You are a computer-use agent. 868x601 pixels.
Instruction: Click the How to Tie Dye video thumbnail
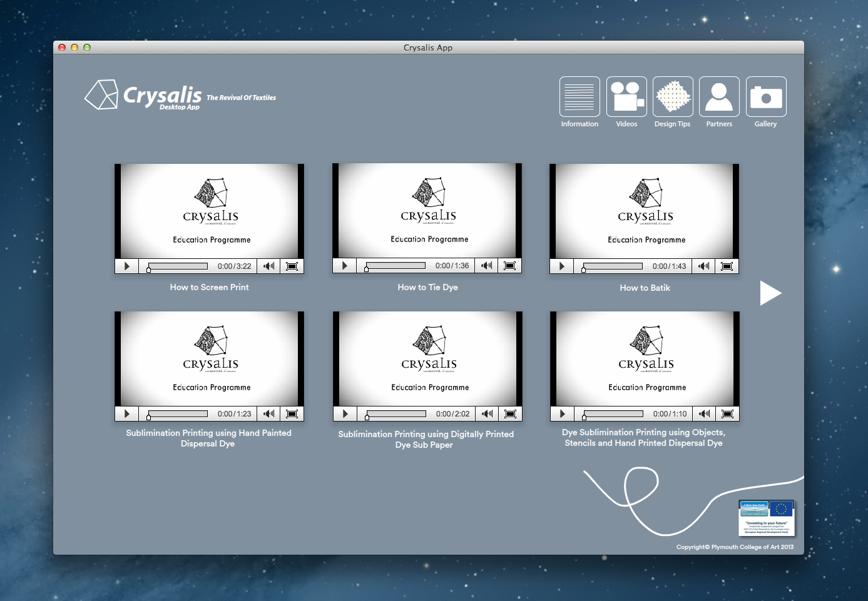coord(427,211)
